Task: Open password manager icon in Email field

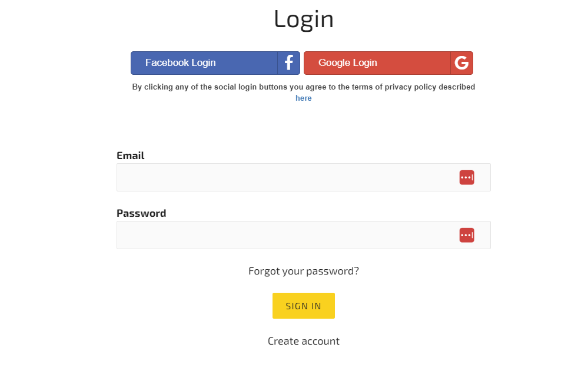Action: (467, 177)
